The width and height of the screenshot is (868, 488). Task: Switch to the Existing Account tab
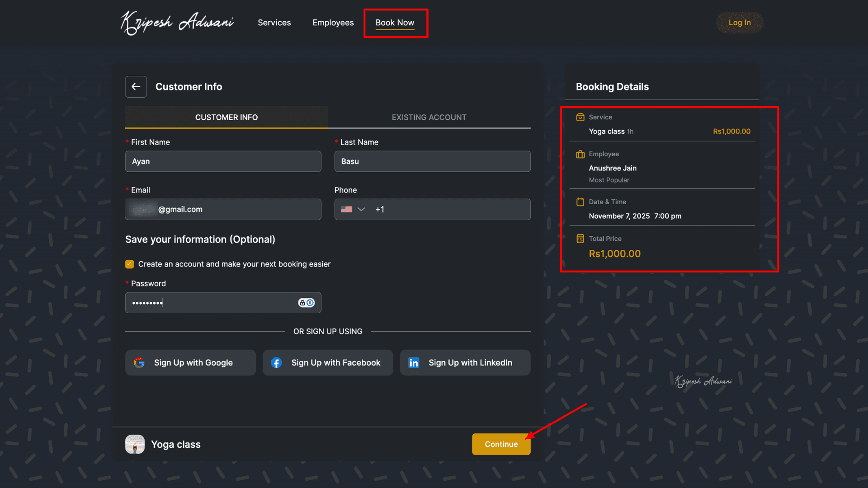[429, 117]
